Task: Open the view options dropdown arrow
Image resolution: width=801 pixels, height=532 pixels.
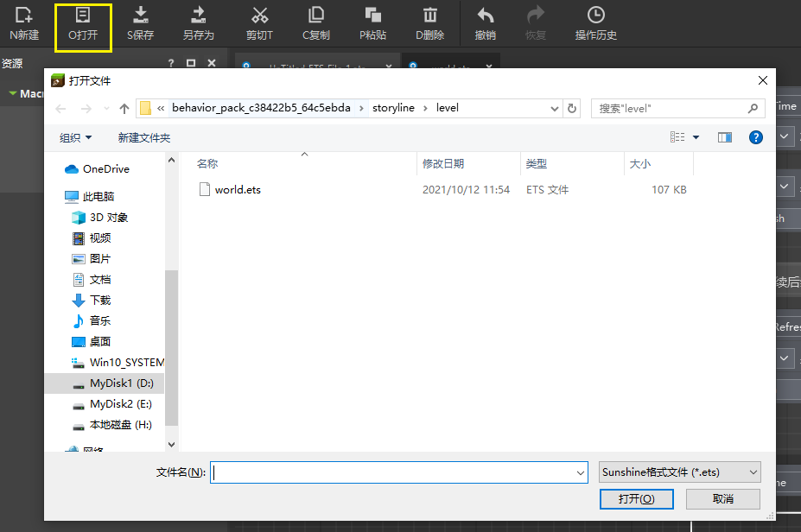Action: click(x=696, y=137)
